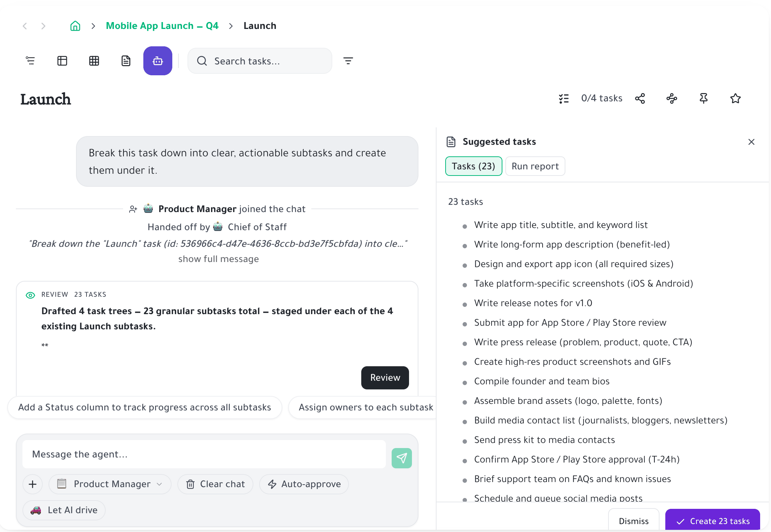Select "Write app title, subtitle, and keyword list"
The height and width of the screenshot is (532, 771).
(x=561, y=225)
